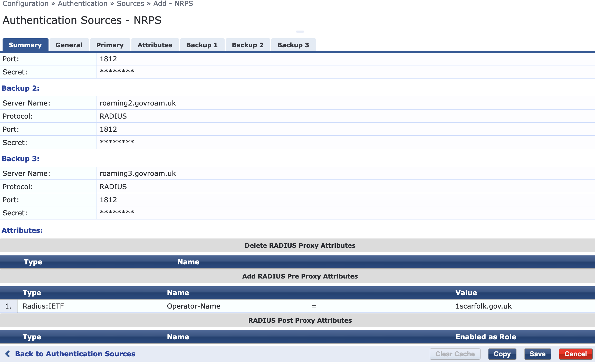Switch to Backup 2 tab
This screenshot has width=595, height=364.
coord(247,45)
